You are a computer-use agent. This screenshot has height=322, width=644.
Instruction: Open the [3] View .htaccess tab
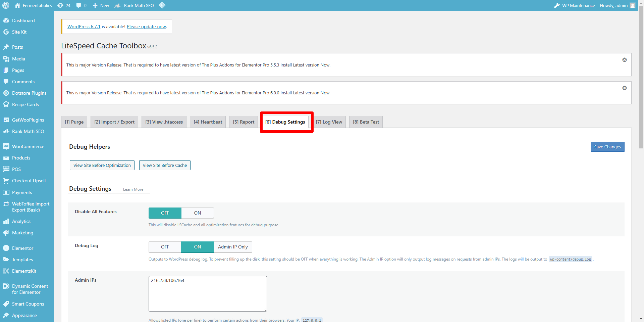[x=164, y=122]
